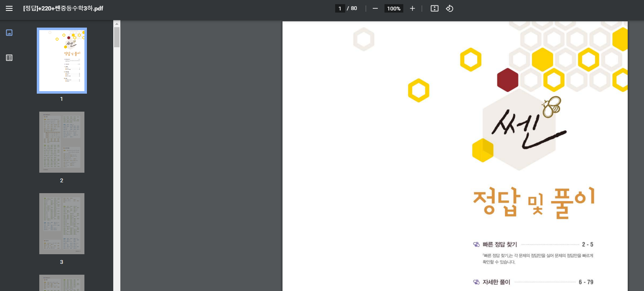Jump to the page 3 thumbnail

coord(62,224)
